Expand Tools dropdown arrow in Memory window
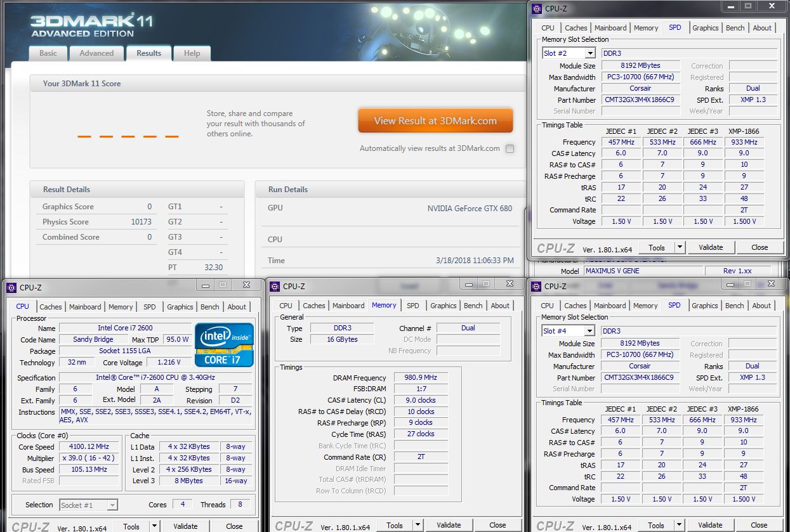The width and height of the screenshot is (790, 532). tap(418, 526)
